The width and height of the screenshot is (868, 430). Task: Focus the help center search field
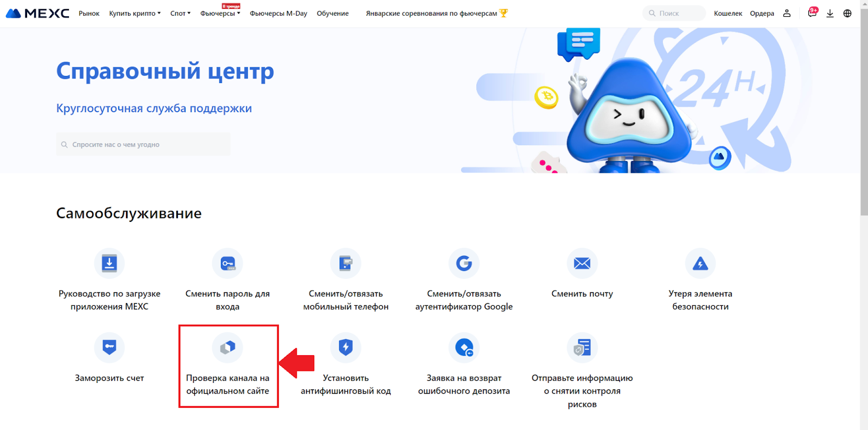(x=143, y=144)
